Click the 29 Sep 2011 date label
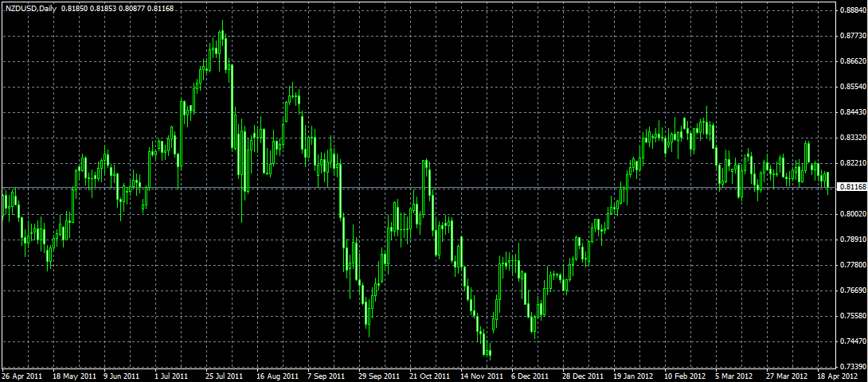 (x=378, y=376)
